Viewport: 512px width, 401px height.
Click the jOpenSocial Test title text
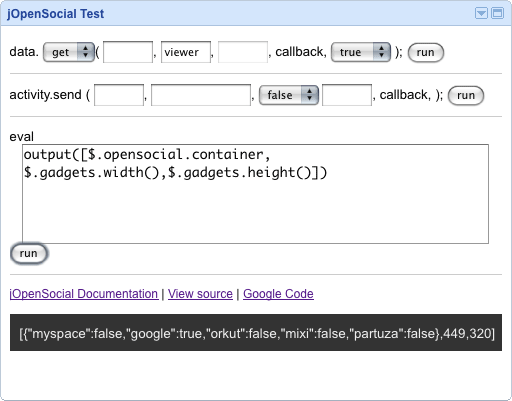click(x=56, y=14)
